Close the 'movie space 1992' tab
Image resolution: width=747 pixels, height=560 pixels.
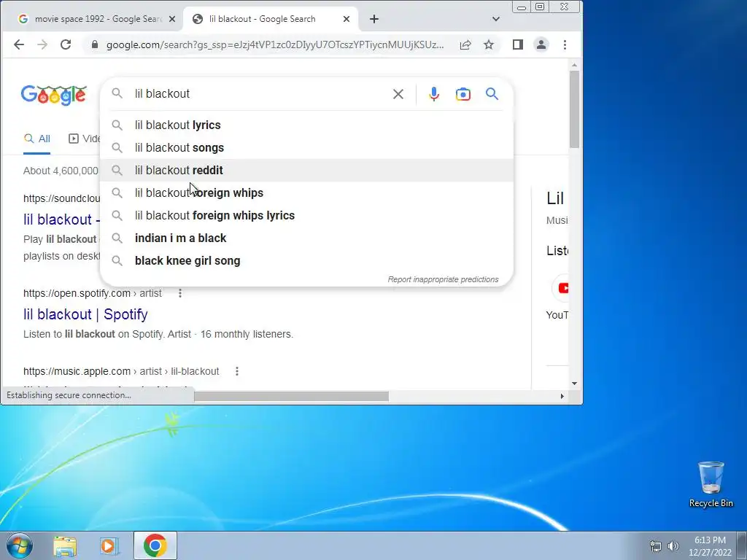[172, 19]
